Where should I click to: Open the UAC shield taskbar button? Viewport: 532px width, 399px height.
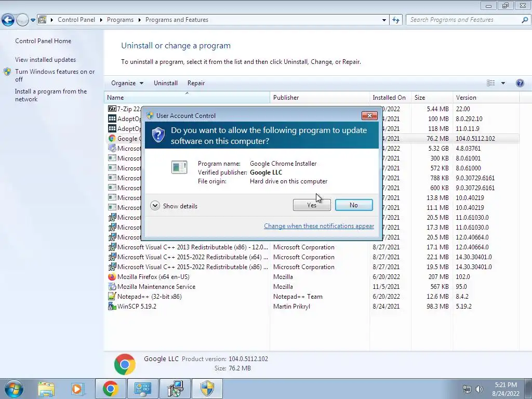coord(207,389)
